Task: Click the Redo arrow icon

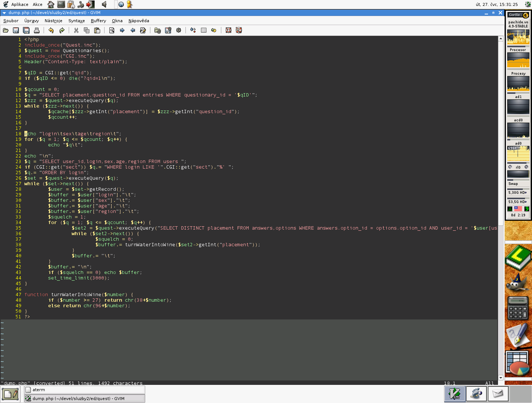Action: 62,30
